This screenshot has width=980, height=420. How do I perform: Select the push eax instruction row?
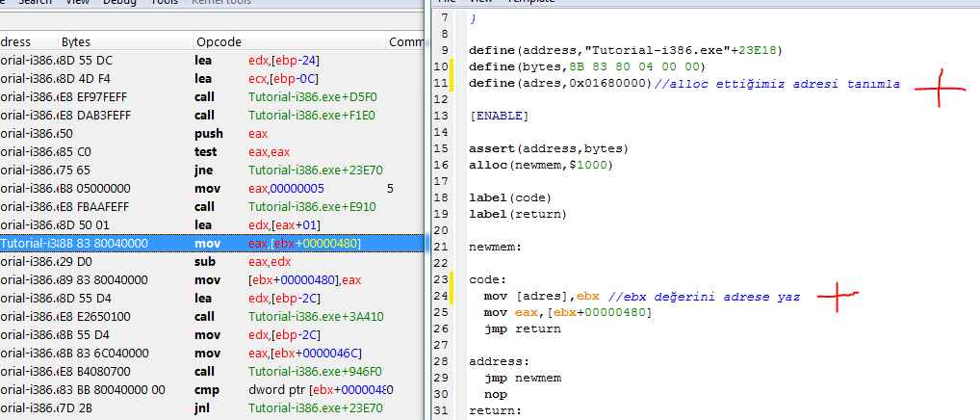[211, 134]
